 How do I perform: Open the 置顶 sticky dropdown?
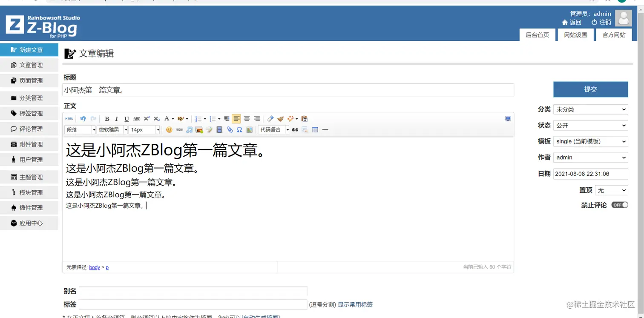[x=611, y=190]
